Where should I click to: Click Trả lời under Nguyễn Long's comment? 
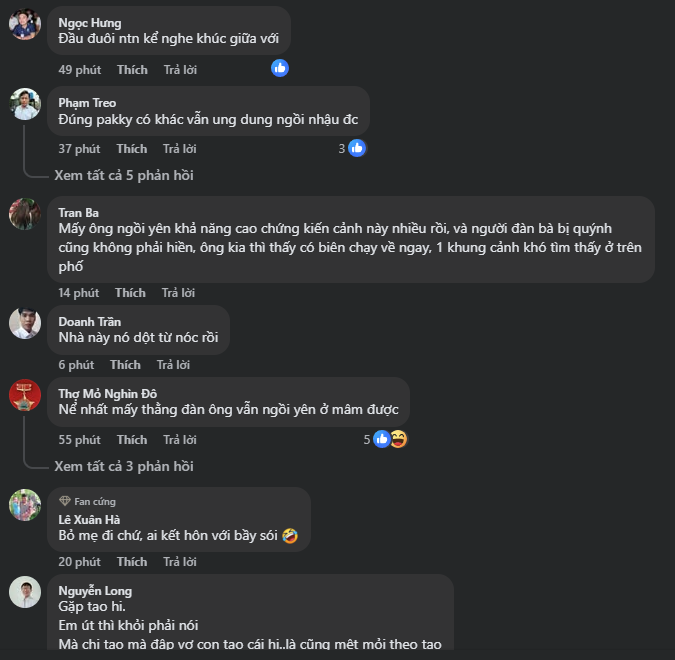pos(180,657)
